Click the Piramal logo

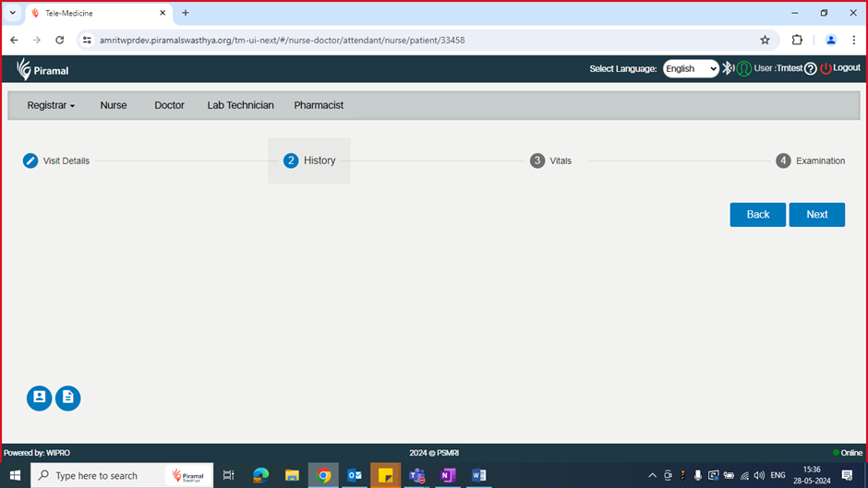point(42,70)
